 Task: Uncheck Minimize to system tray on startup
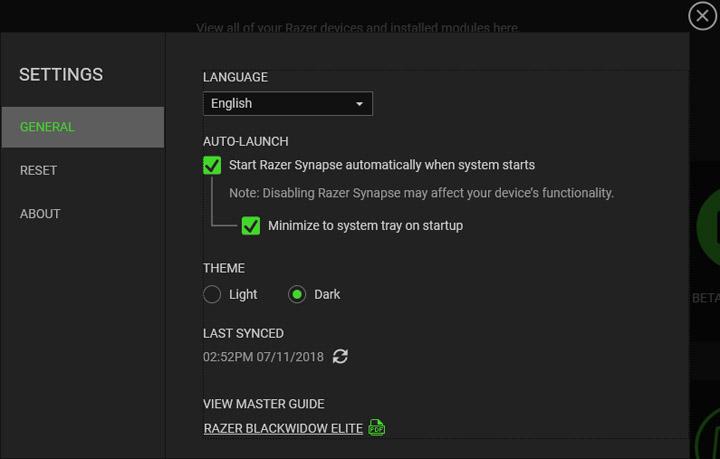click(251, 226)
